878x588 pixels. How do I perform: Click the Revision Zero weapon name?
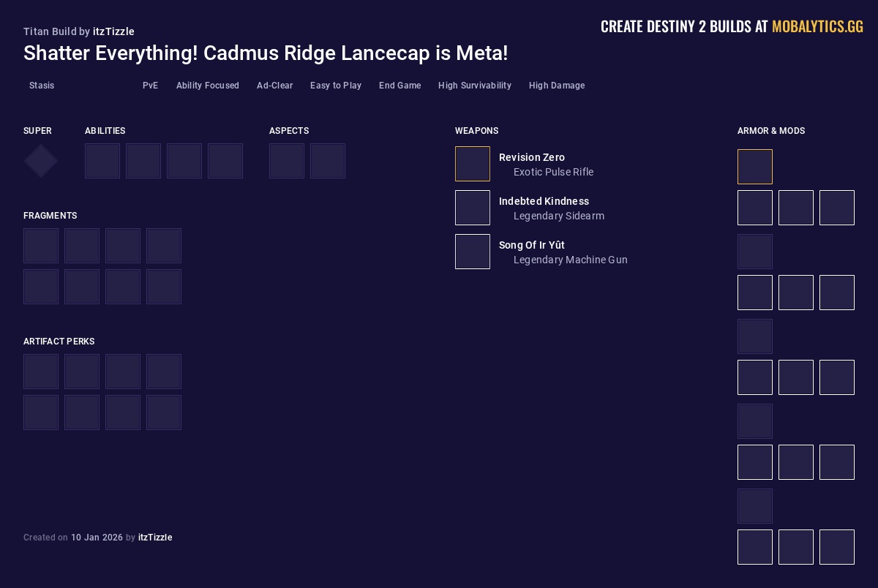[x=532, y=157]
